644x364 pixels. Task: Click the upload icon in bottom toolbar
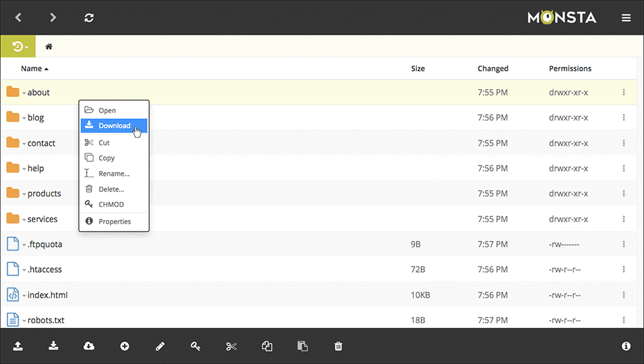[x=18, y=346]
